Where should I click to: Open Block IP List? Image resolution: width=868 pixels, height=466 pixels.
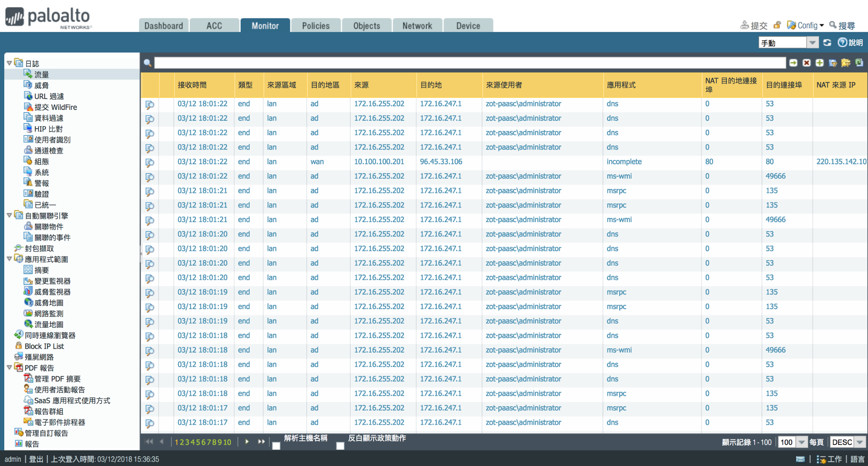coord(44,346)
